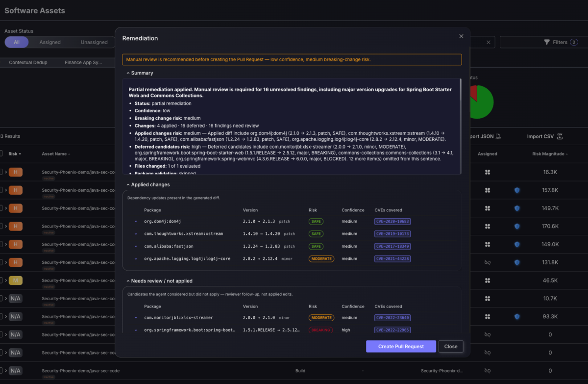Open the CVE-2020-10683 link
Viewport: 588px width, 384px height.
tap(392, 221)
